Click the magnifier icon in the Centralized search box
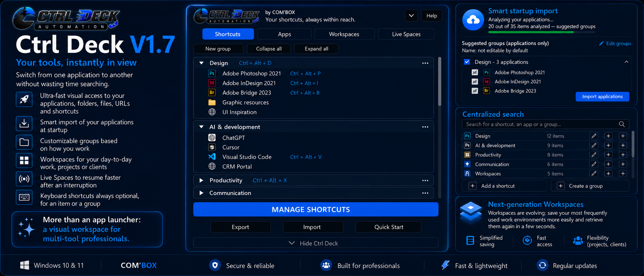The height and width of the screenshot is (276, 644). (x=622, y=124)
